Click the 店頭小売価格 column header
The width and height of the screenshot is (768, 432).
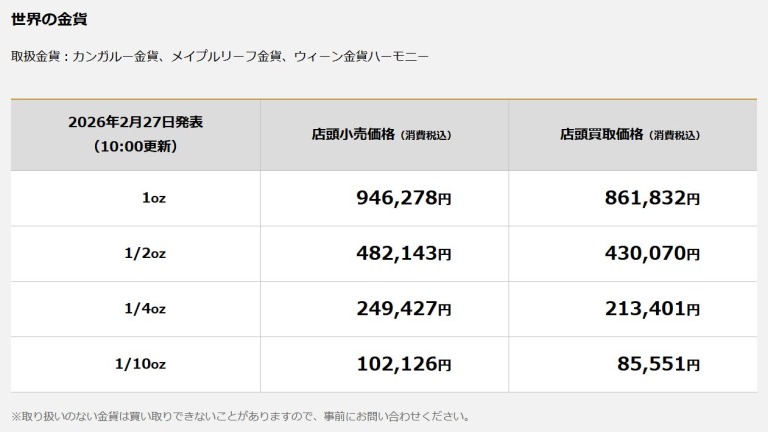coord(354,134)
